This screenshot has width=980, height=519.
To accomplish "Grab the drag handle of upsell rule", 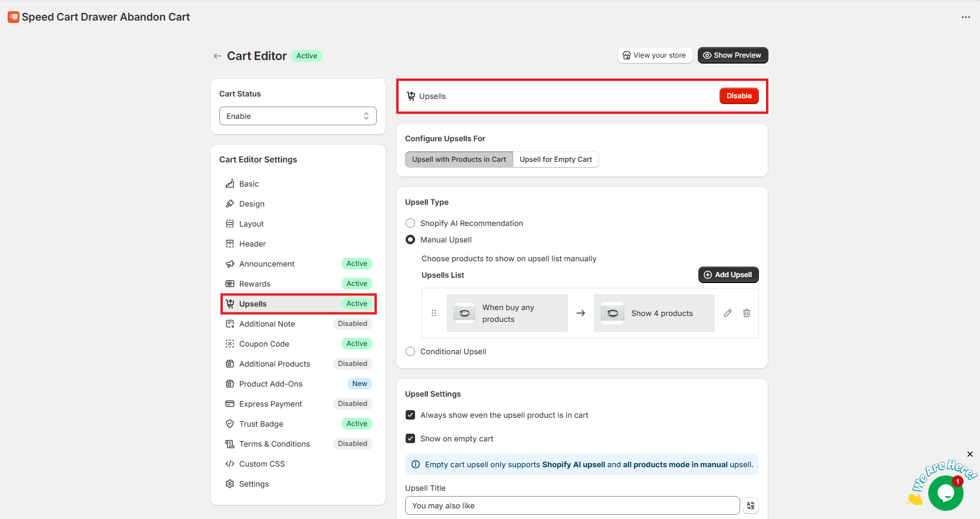I will coord(434,313).
